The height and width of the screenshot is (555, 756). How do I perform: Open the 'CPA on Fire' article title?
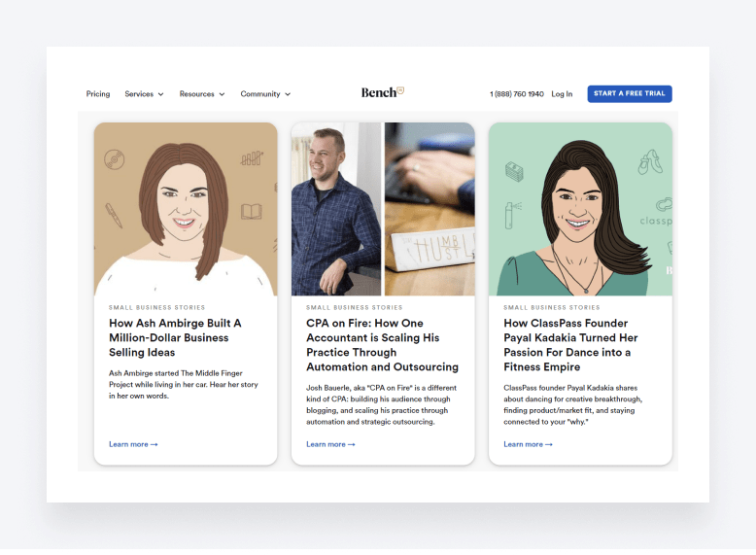point(382,345)
